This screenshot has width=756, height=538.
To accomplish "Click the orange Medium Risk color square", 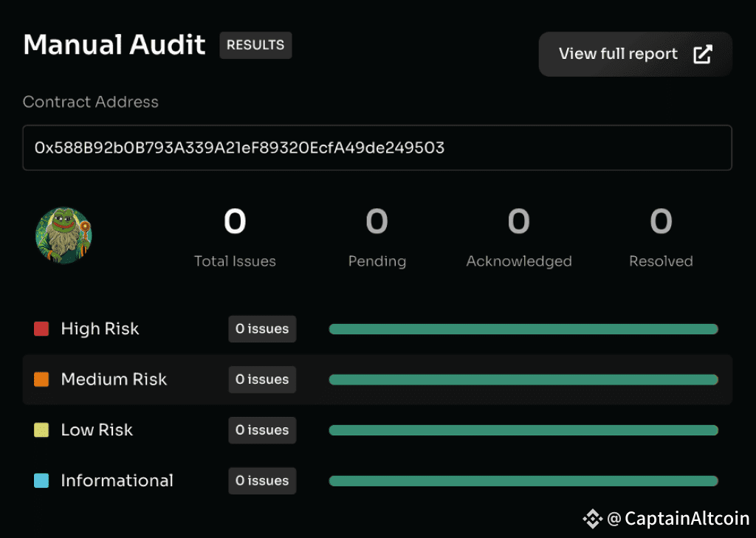I will 41,379.
